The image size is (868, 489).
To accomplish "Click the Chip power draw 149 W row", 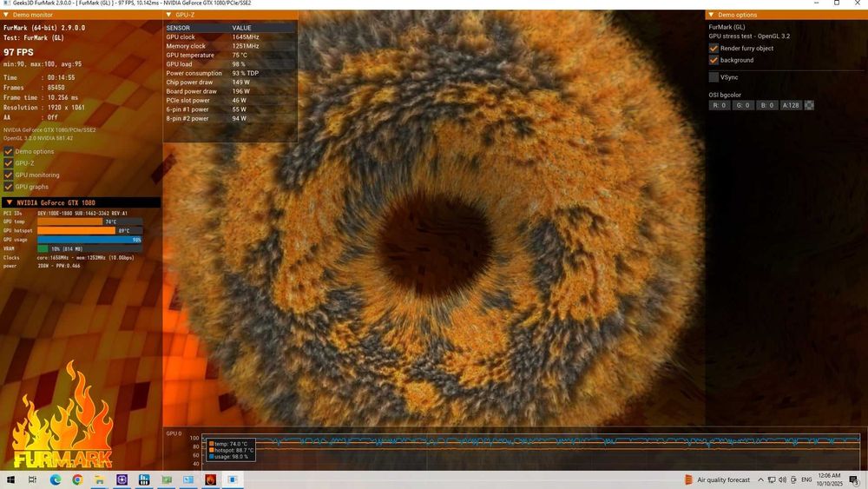I will click(230, 82).
